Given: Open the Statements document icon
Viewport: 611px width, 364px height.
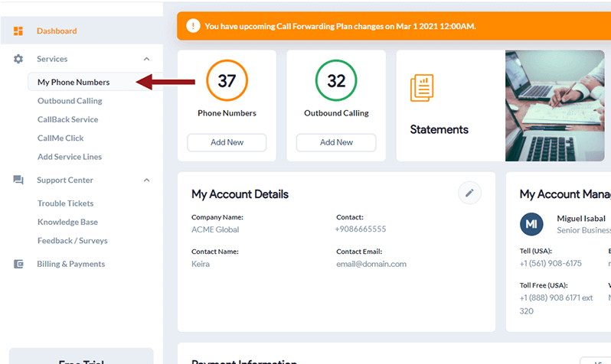Looking at the screenshot, I should click(422, 88).
